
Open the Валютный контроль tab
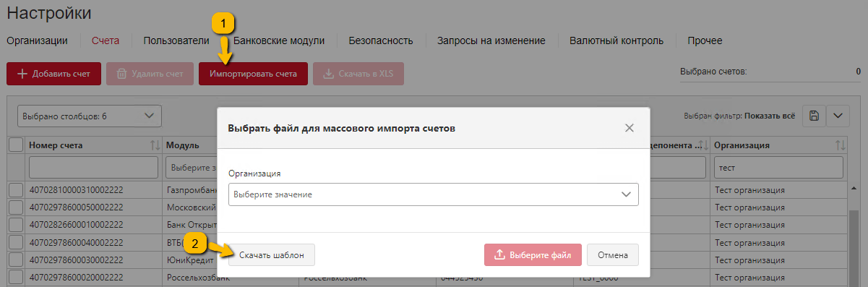(x=616, y=40)
